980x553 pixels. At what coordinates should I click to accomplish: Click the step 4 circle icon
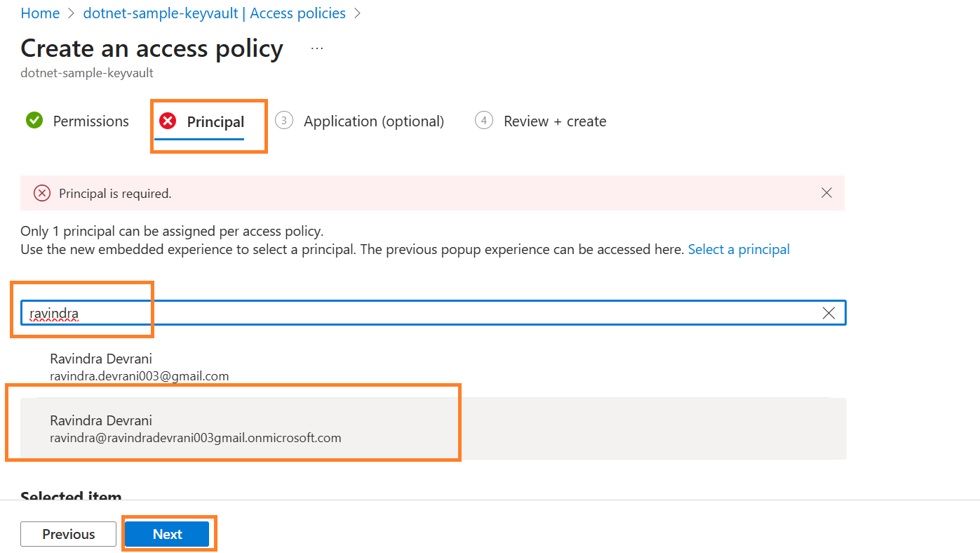point(484,121)
